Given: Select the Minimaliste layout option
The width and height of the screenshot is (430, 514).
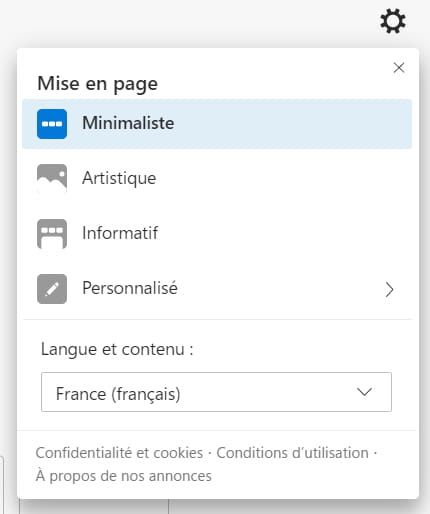Looking at the screenshot, I should tap(217, 124).
